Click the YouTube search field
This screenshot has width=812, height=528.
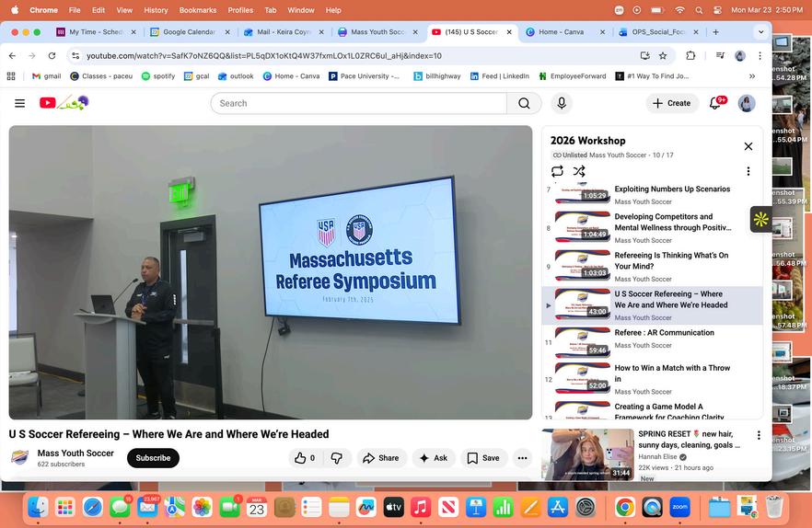tap(358, 104)
